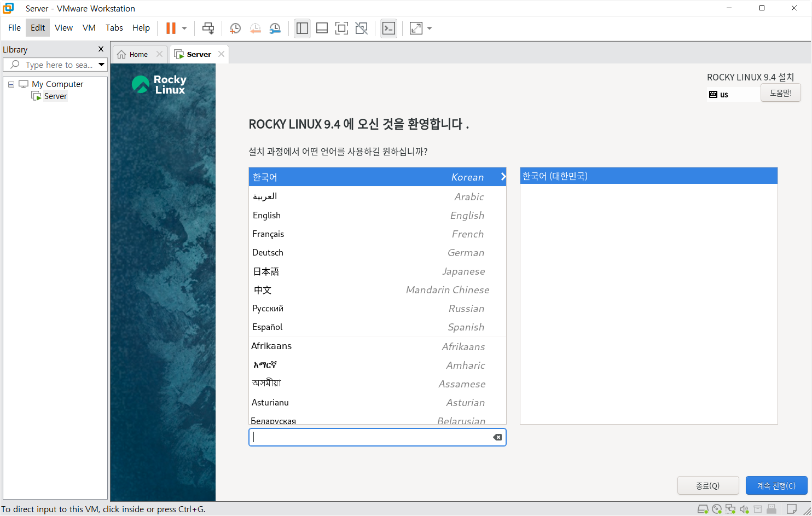Open the console view icon
The image size is (812, 516).
388,28
